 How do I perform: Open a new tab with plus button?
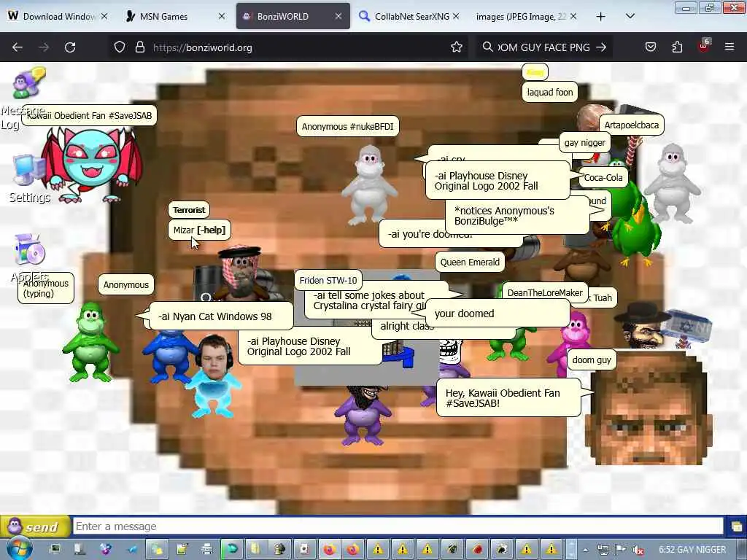click(x=601, y=17)
